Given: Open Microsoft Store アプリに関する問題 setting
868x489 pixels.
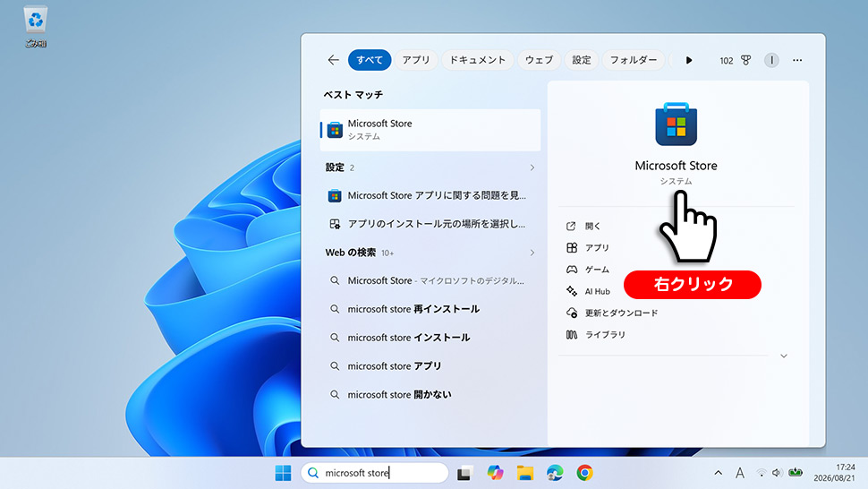Looking at the screenshot, I should [430, 195].
